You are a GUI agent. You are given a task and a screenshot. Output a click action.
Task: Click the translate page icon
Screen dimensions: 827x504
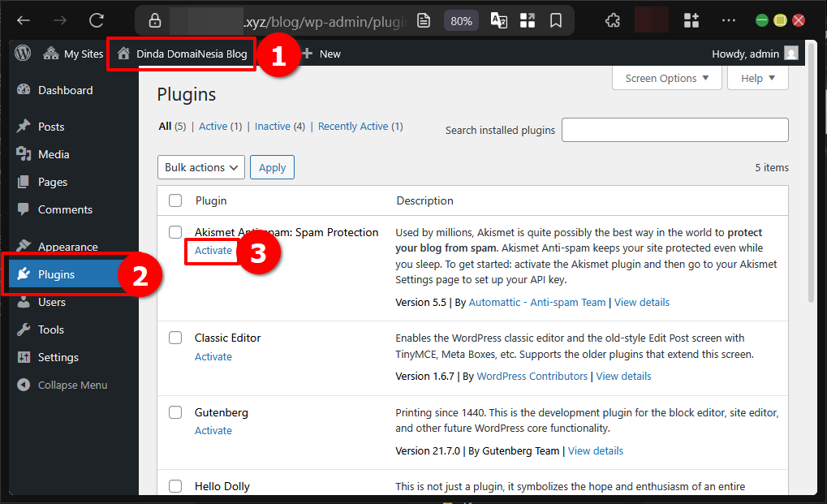click(499, 21)
